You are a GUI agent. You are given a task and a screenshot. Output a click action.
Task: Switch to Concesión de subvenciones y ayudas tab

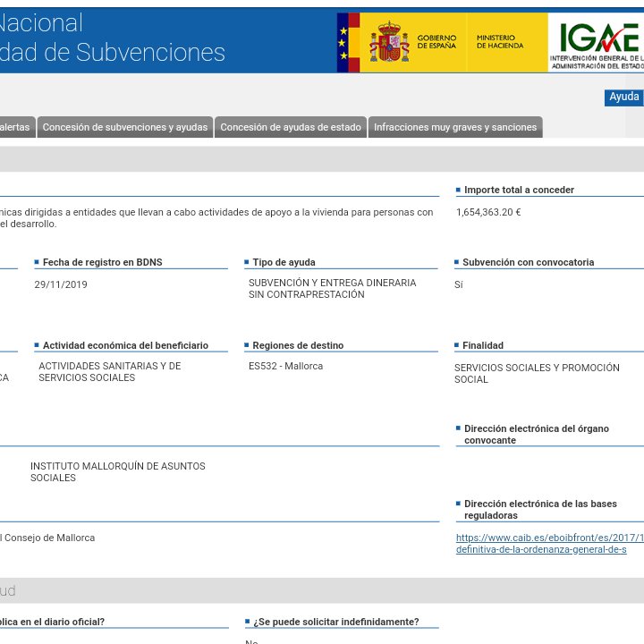pyautogui.click(x=125, y=127)
